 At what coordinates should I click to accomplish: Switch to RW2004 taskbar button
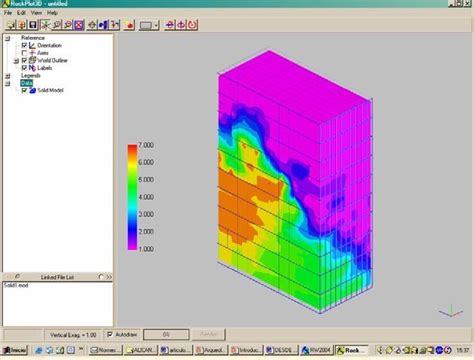(316, 350)
